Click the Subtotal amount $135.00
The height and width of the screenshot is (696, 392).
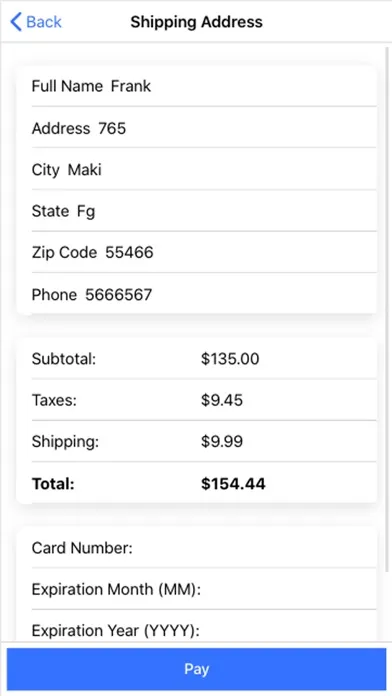click(230, 359)
